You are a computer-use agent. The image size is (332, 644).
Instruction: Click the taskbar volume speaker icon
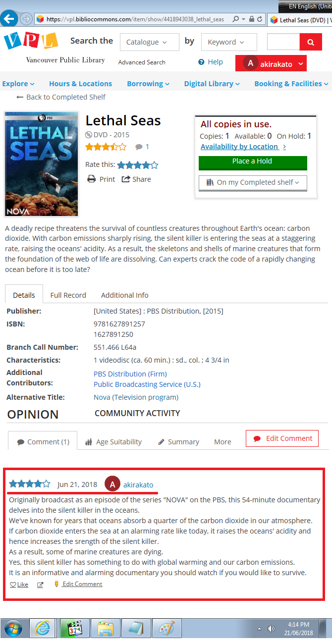[271, 629]
